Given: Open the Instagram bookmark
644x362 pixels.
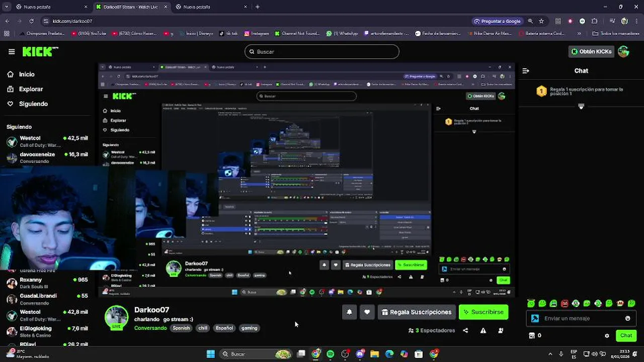Looking at the screenshot, I should [257, 34].
